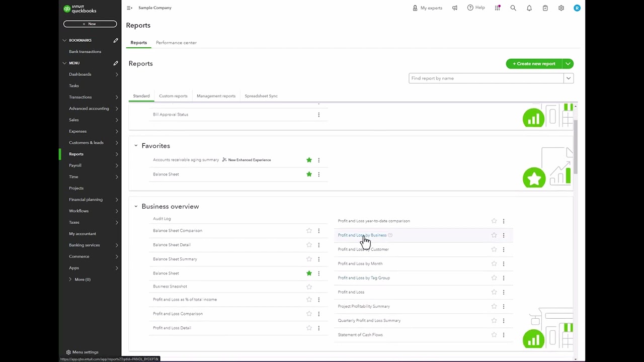
Task: Open My experts
Action: point(427,8)
